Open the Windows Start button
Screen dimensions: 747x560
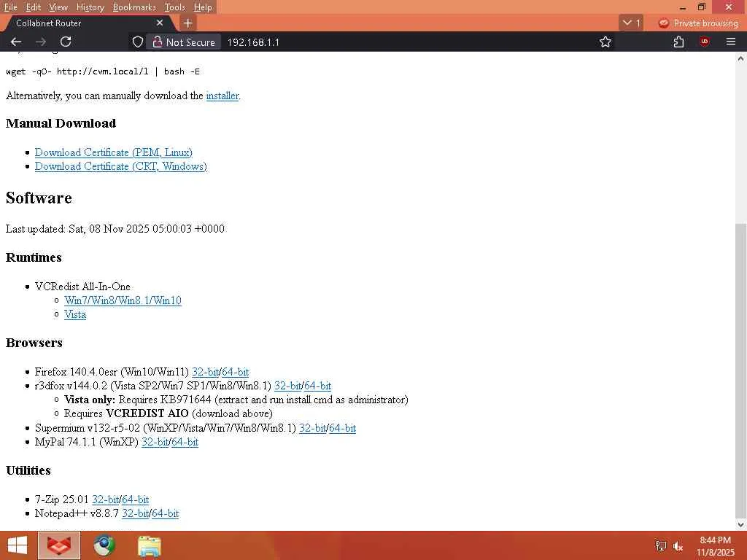click(18, 545)
